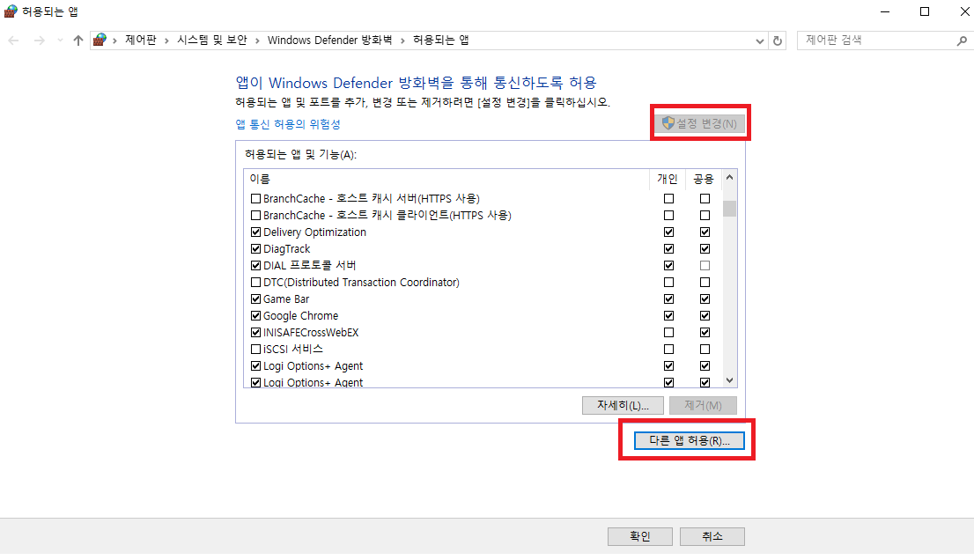Viewport: 974px width, 560px height.
Task: Expand the address bar history dropdown
Action: (x=760, y=41)
